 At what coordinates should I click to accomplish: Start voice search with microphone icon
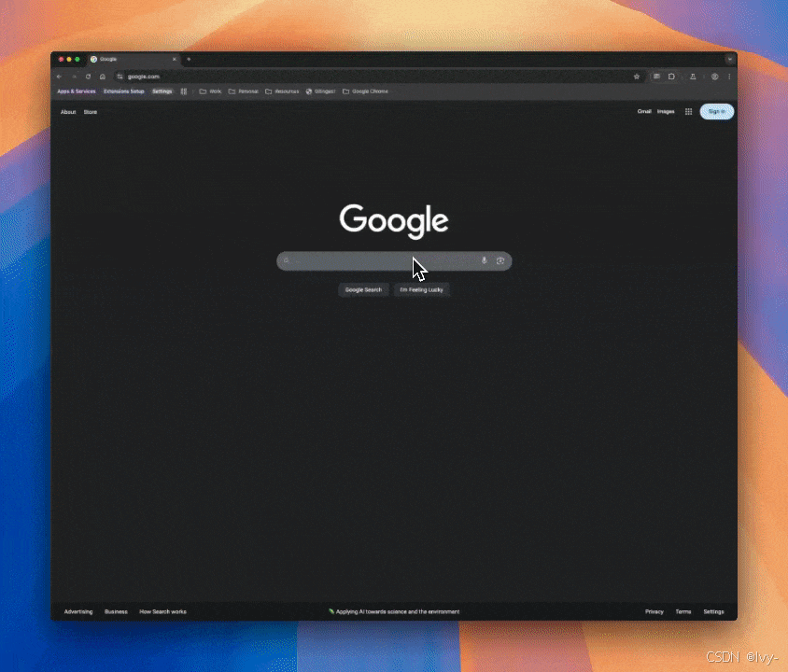[484, 260]
